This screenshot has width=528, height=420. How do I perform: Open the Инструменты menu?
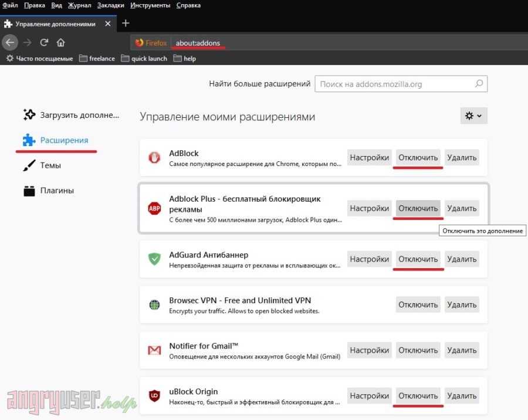[151, 5]
